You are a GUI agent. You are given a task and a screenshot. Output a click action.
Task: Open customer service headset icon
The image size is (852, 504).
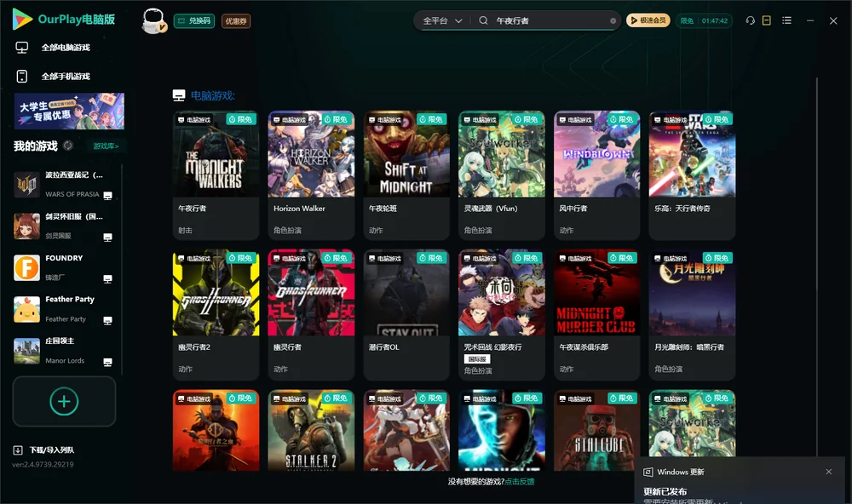(750, 20)
